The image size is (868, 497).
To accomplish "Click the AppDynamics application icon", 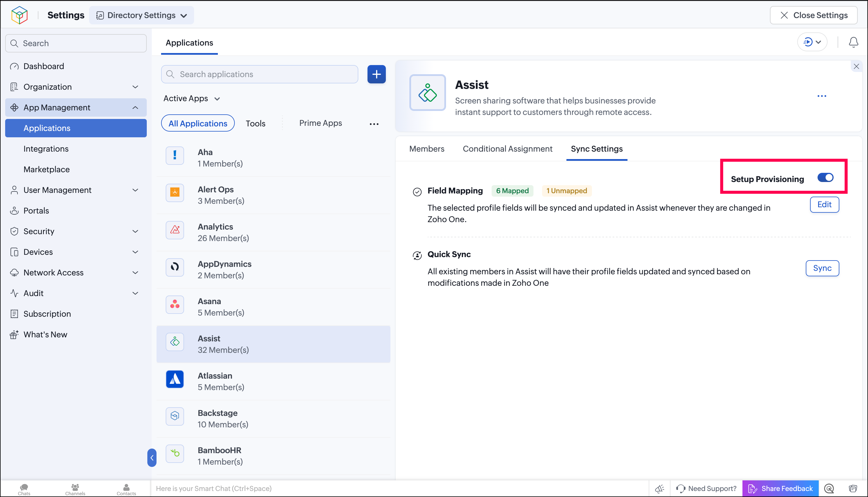I will pyautogui.click(x=175, y=267).
